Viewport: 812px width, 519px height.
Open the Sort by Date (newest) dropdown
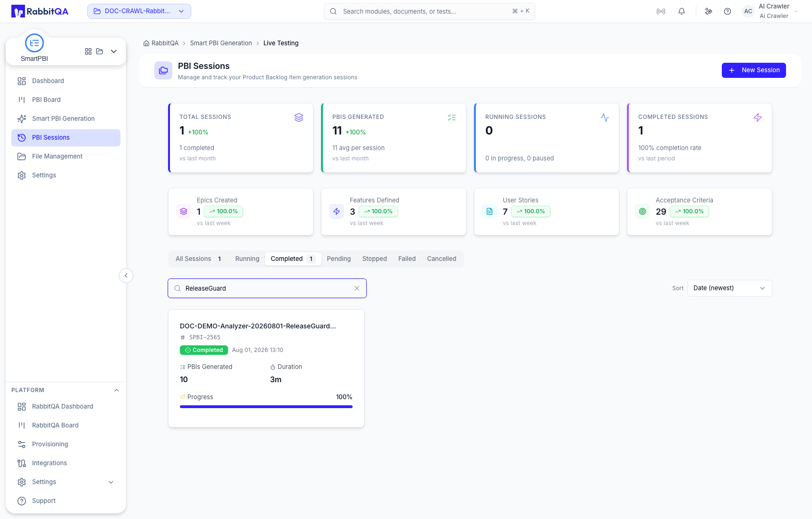pos(730,288)
